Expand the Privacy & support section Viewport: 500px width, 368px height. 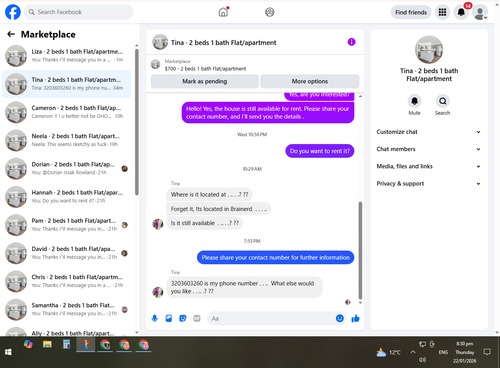tap(429, 184)
